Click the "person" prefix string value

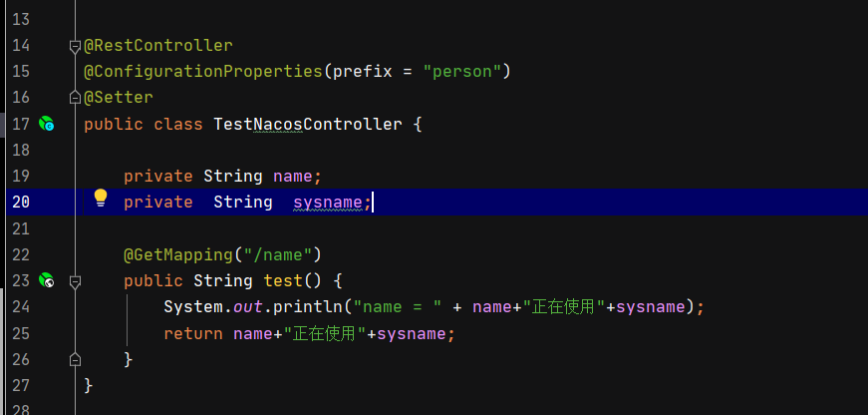pos(465,72)
